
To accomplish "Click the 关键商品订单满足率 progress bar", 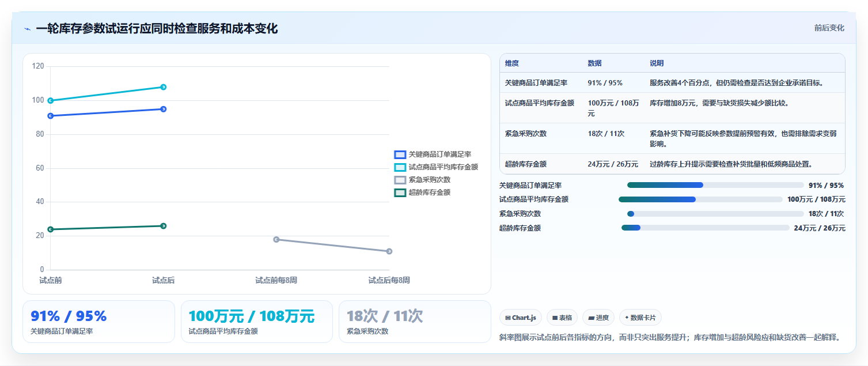I will point(715,185).
